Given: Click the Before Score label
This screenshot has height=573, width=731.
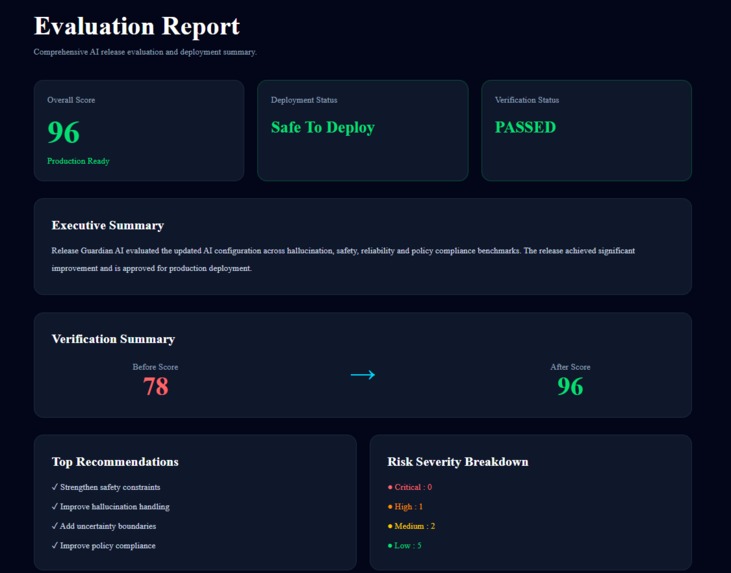Looking at the screenshot, I should [x=155, y=367].
